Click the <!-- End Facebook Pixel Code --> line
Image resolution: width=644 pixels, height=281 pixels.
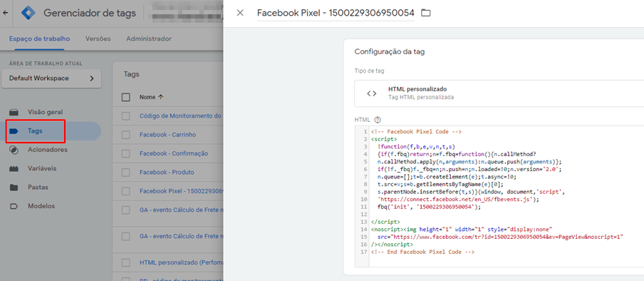tap(422, 252)
